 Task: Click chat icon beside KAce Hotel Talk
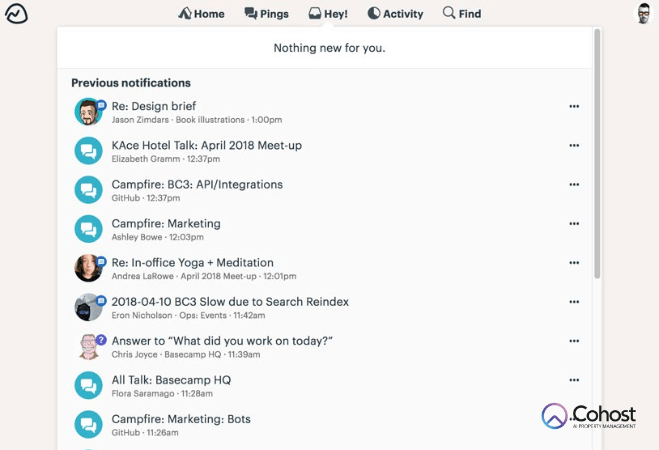(x=88, y=151)
